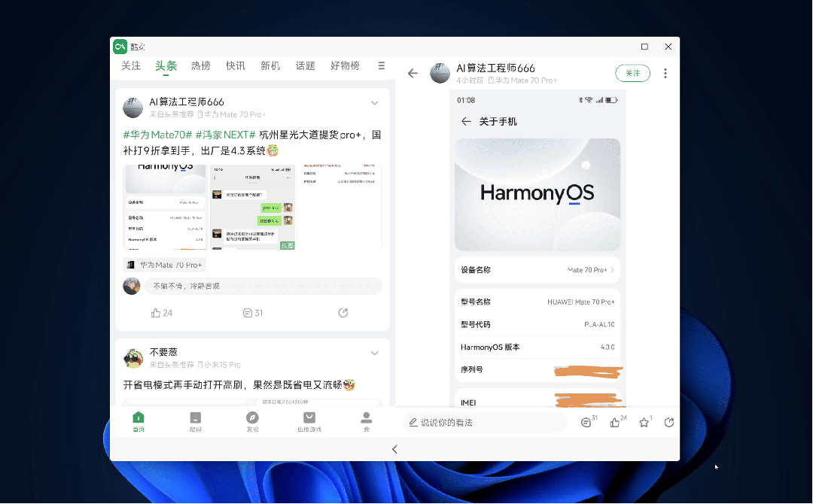The image size is (813, 504).
Task: Expand options chevron on 不要葱 post
Action: click(x=374, y=354)
